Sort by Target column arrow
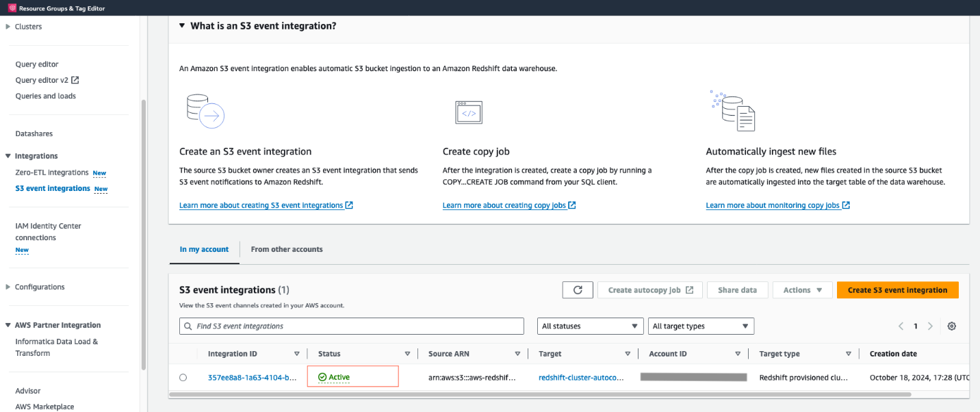980x412 pixels. 628,354
